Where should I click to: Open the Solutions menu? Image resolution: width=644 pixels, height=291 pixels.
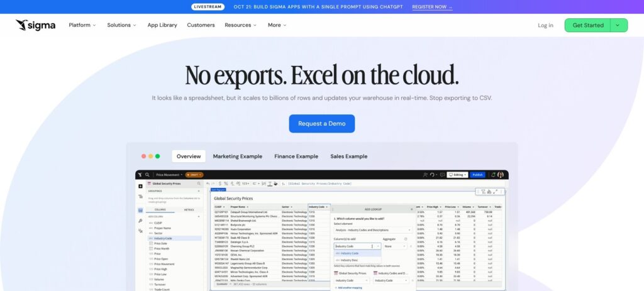(121, 25)
